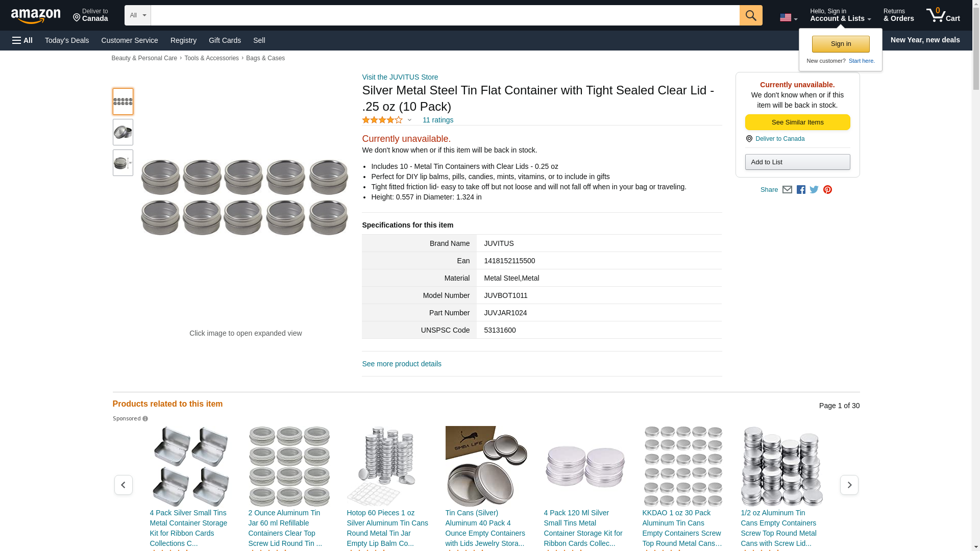Focus the Amazon search text field
980x551 pixels.
pos(445,15)
